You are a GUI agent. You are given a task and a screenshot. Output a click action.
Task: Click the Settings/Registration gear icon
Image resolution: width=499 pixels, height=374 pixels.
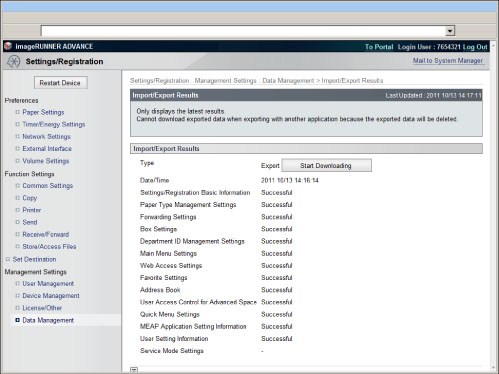(14, 61)
